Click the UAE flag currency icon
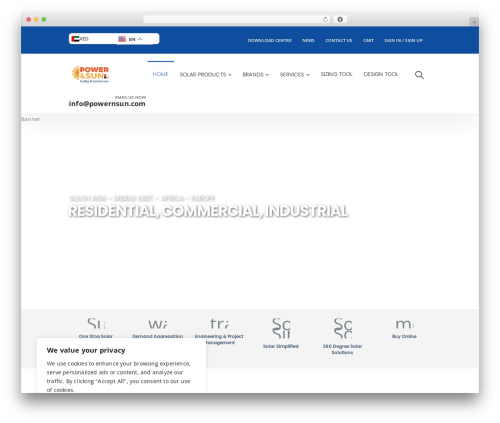 [75, 39]
